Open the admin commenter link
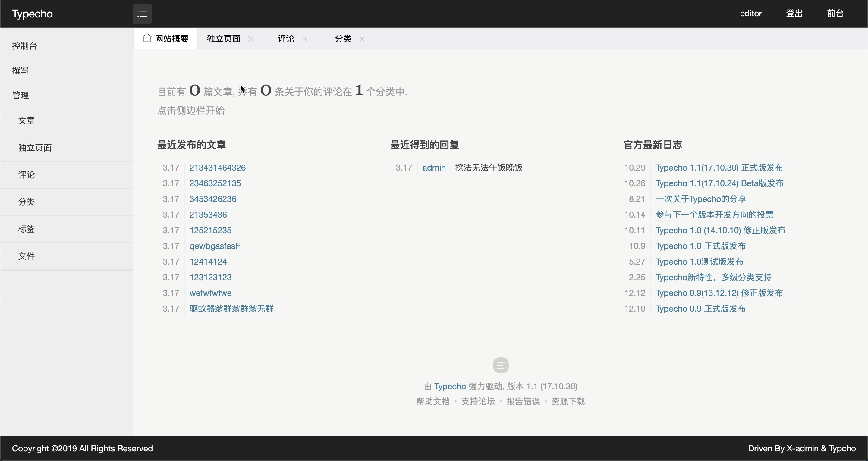Screen dimensions: 868x461 tap(434, 168)
